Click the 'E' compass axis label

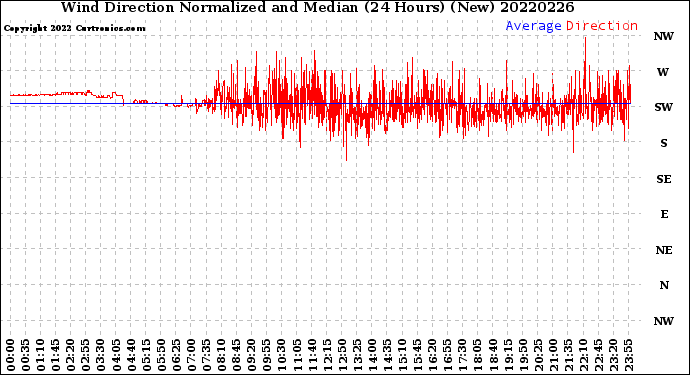[664, 214]
